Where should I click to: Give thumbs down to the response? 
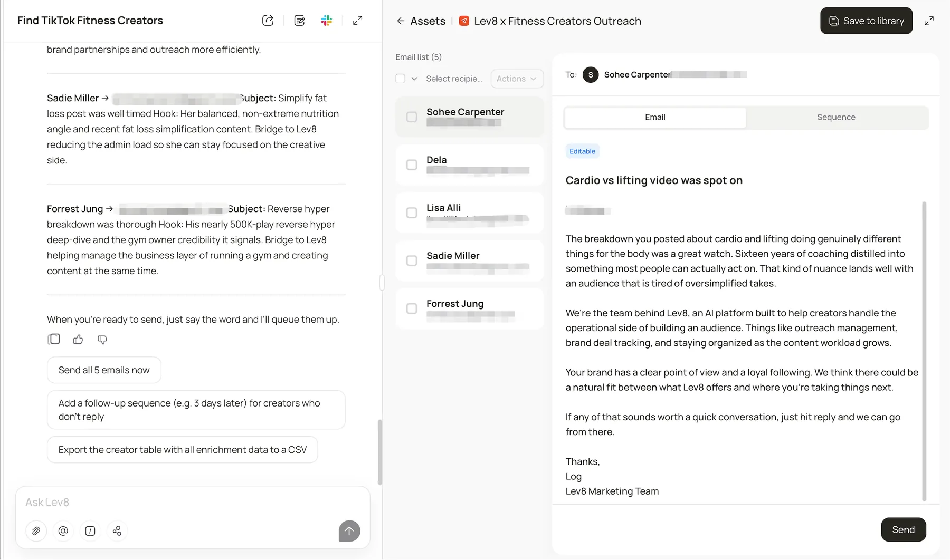[102, 339]
